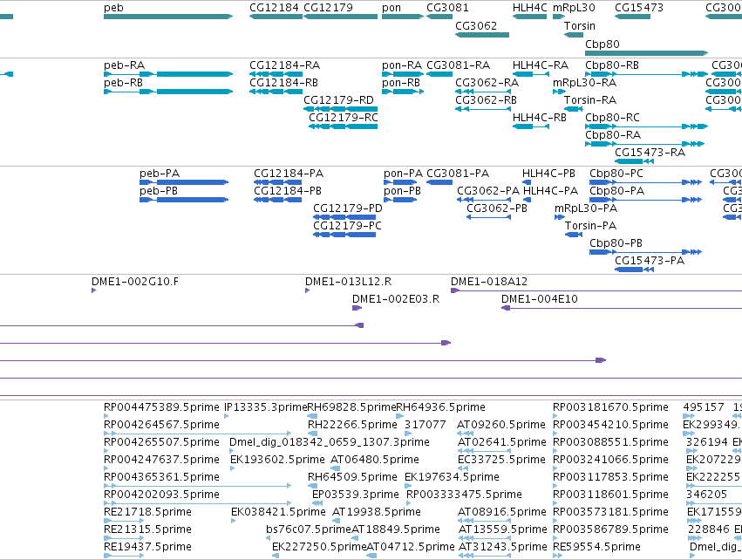Open EST RP004475389.5prime
The width and height of the screenshot is (742, 560).
161,407
